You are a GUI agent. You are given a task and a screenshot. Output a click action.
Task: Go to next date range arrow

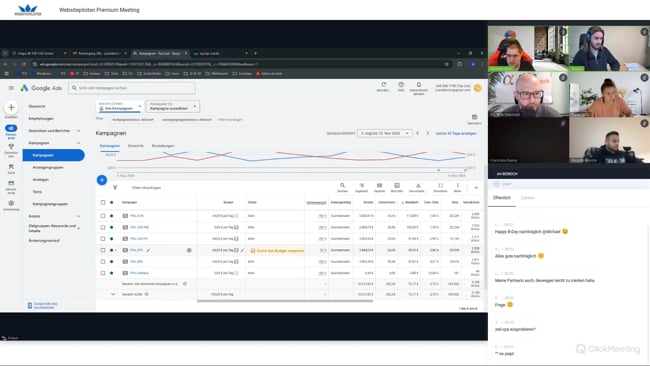(x=428, y=133)
